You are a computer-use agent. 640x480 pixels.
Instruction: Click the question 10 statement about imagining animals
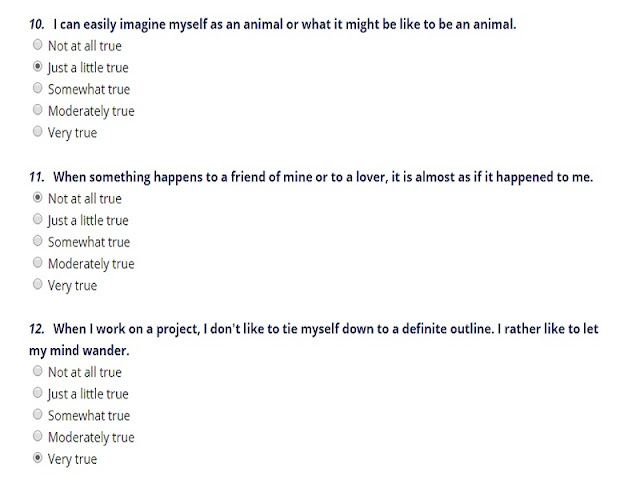[284, 23]
